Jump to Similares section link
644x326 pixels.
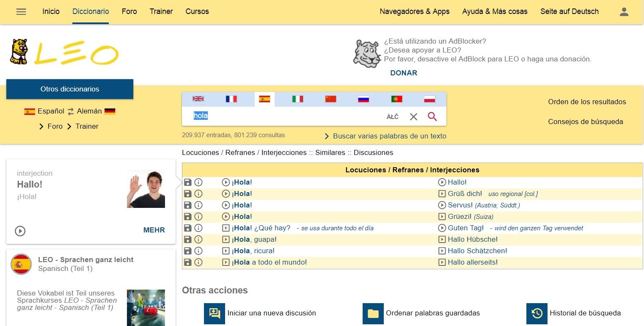pos(330,152)
